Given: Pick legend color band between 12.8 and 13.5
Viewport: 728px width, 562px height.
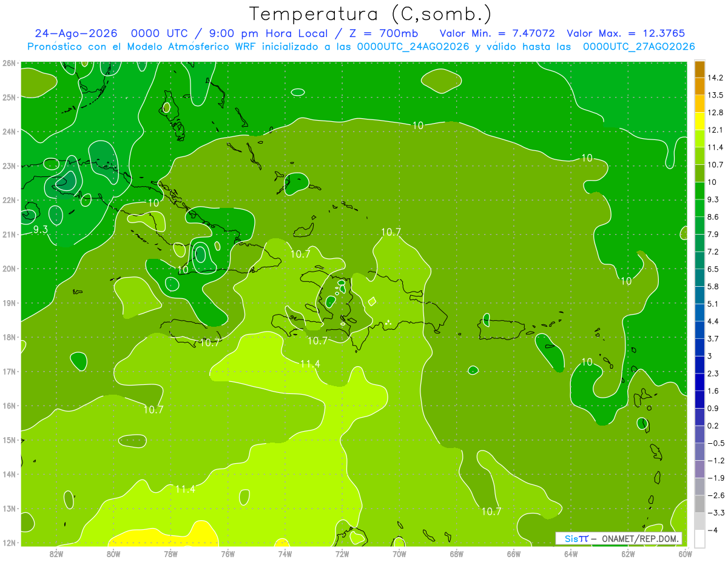Looking at the screenshot, I should point(699,104).
